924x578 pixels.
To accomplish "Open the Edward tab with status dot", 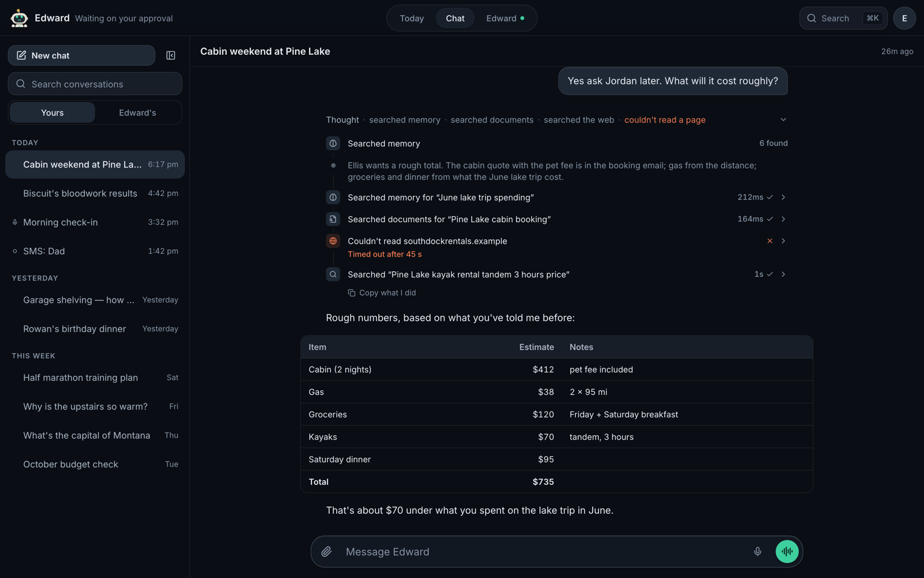I will pos(505,18).
